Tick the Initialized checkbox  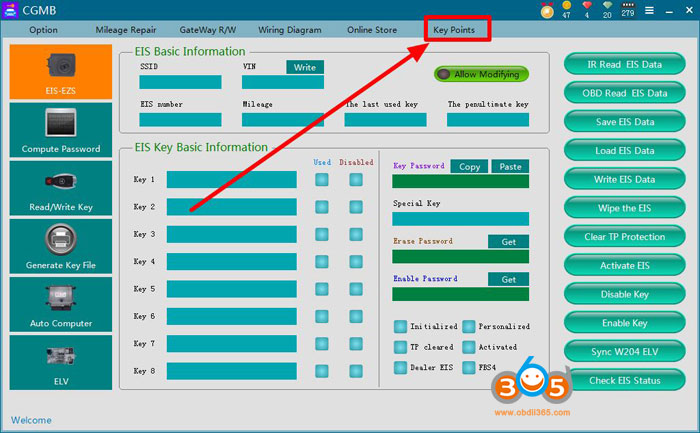click(x=400, y=327)
